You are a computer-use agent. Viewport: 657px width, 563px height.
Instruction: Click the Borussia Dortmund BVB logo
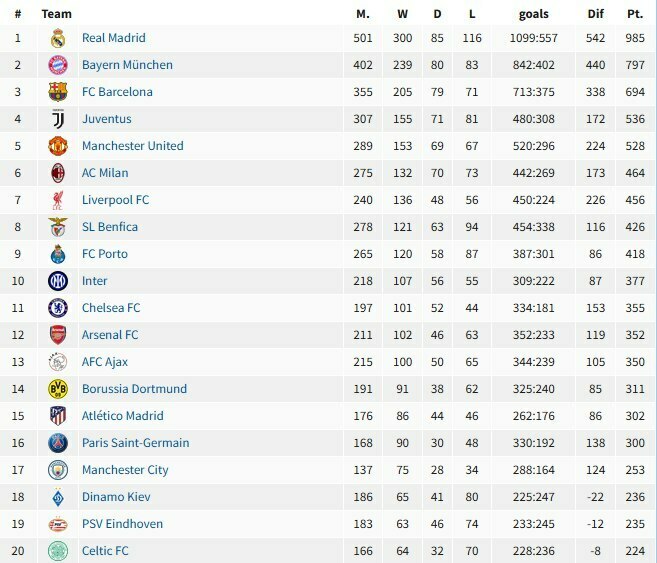click(58, 389)
